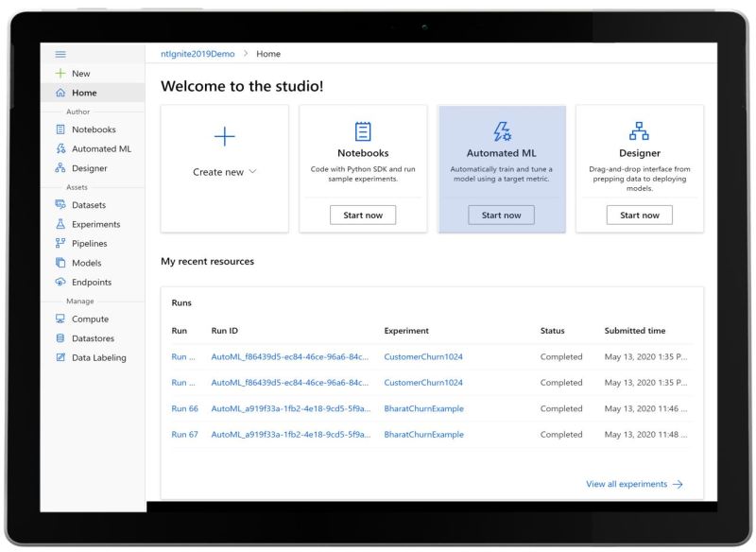Click the Automated ML card lightning icon
The image size is (756, 552).
pyautogui.click(x=502, y=131)
